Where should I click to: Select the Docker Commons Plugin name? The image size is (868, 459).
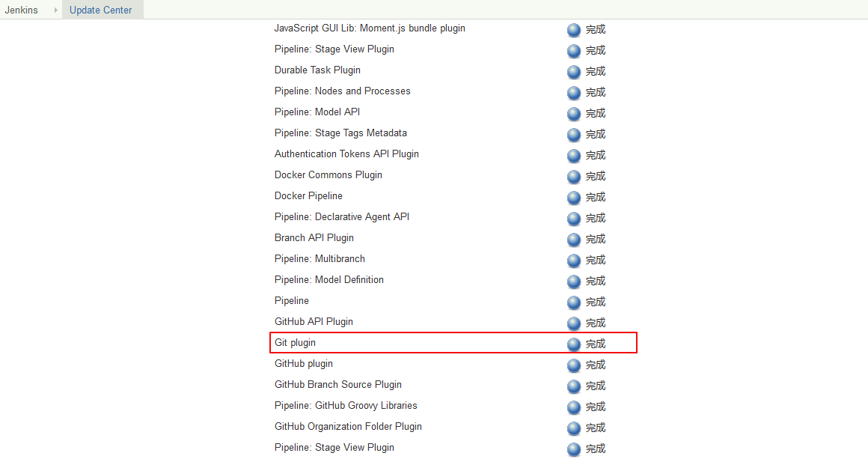coord(328,175)
